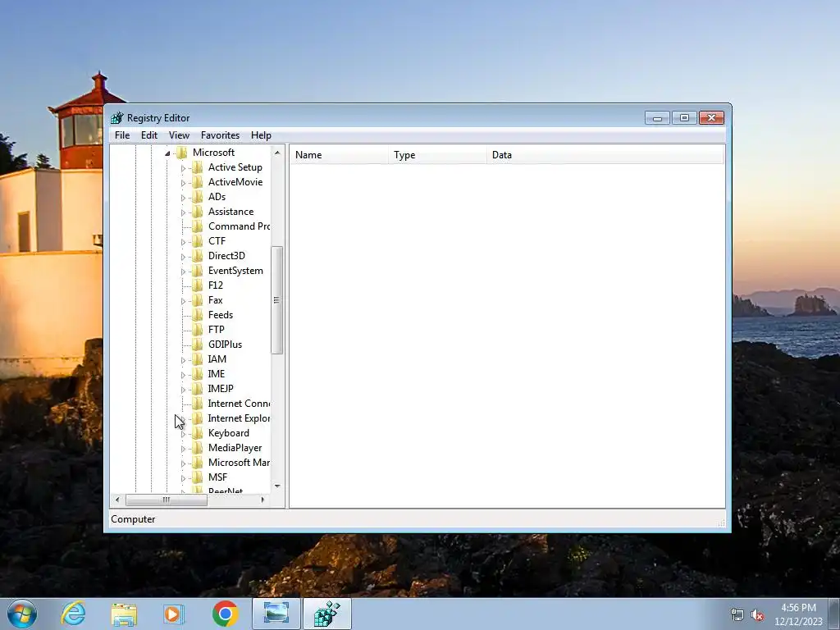Screen dimensions: 840x630
Task: Click the F12 folder icon
Action: (198, 285)
